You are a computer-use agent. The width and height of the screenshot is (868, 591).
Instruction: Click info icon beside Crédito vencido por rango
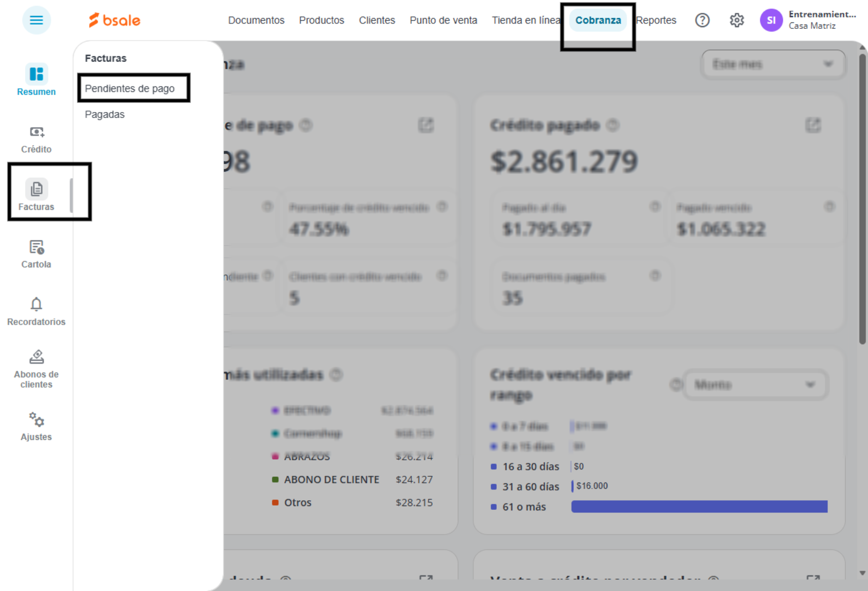pos(676,384)
